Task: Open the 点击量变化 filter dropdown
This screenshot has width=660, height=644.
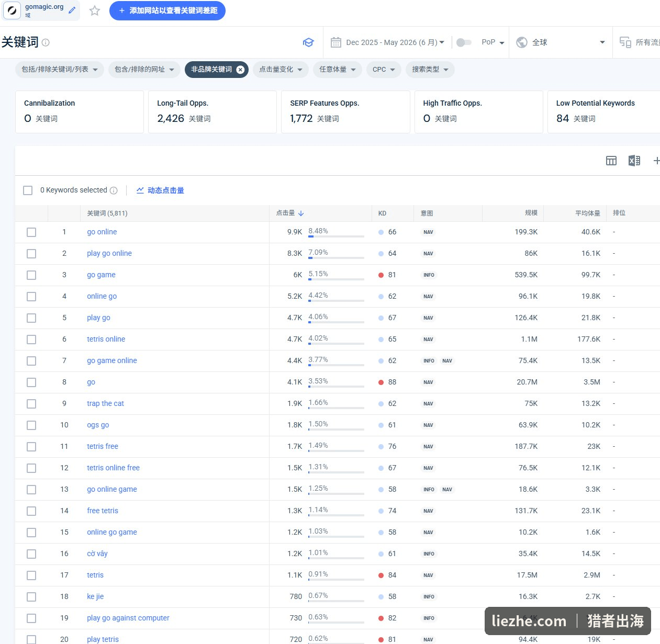Action: pyautogui.click(x=281, y=70)
